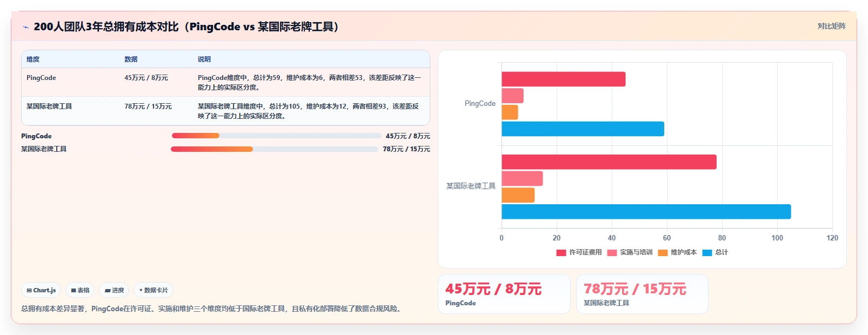
Task: Toggle the 维护成本 orange legend swatch
Action: tap(663, 253)
